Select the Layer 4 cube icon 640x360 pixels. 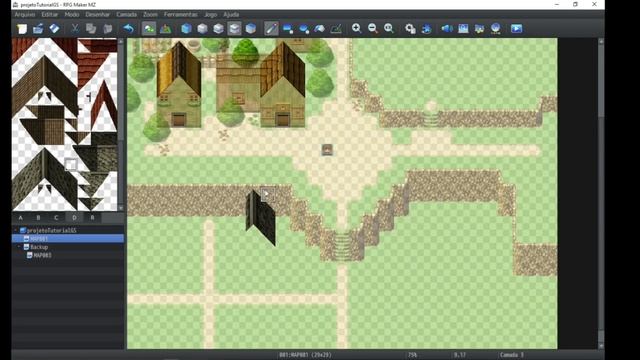point(251,29)
